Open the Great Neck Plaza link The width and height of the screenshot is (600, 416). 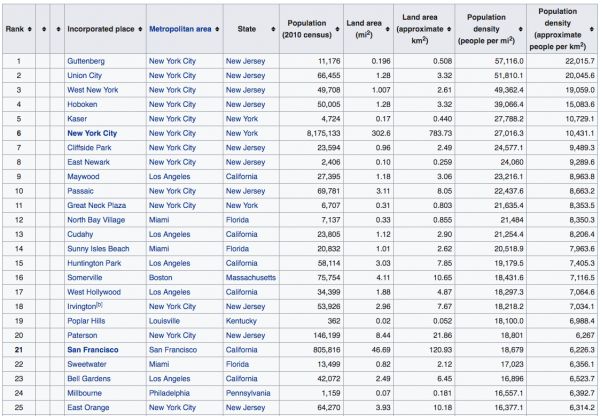pyautogui.click(x=96, y=206)
